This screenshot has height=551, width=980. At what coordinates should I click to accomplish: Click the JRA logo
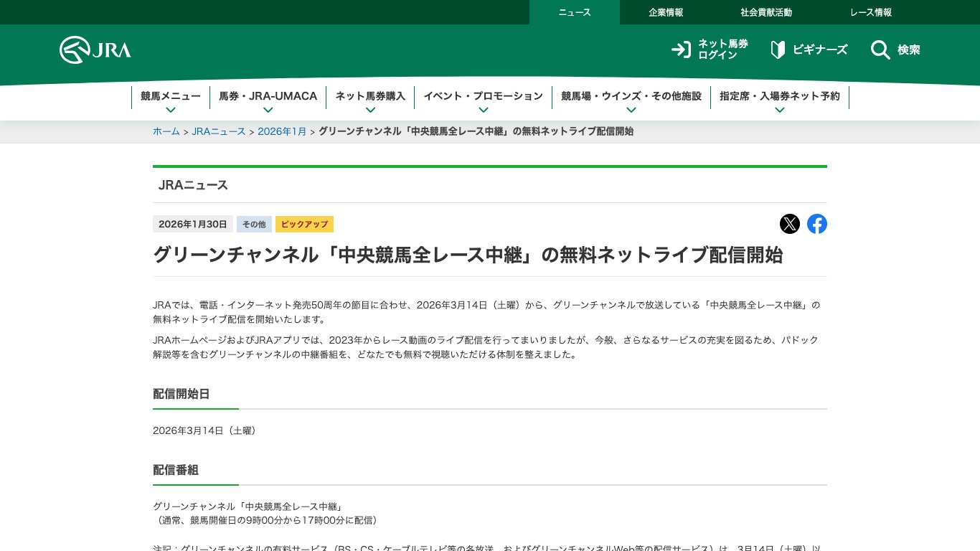(95, 50)
